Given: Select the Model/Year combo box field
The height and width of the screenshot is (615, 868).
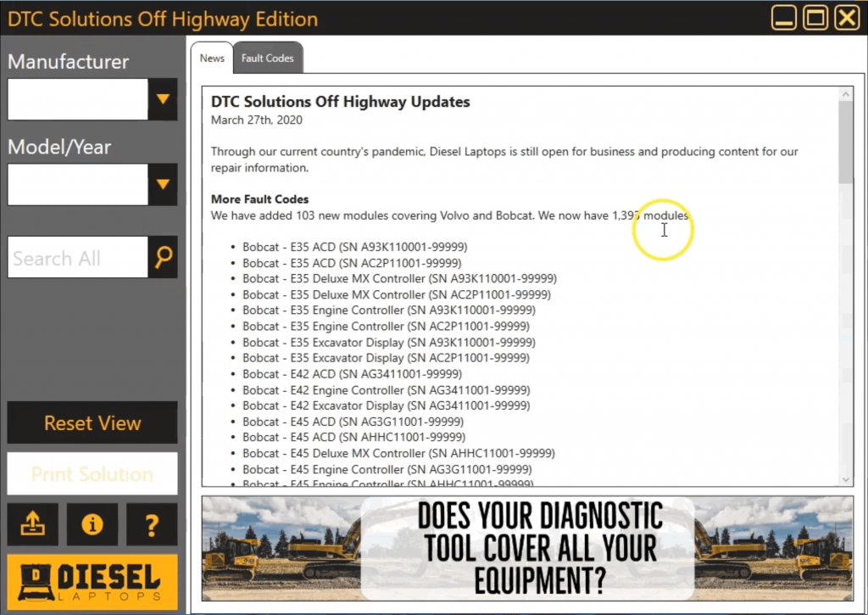Looking at the screenshot, I should (78, 185).
